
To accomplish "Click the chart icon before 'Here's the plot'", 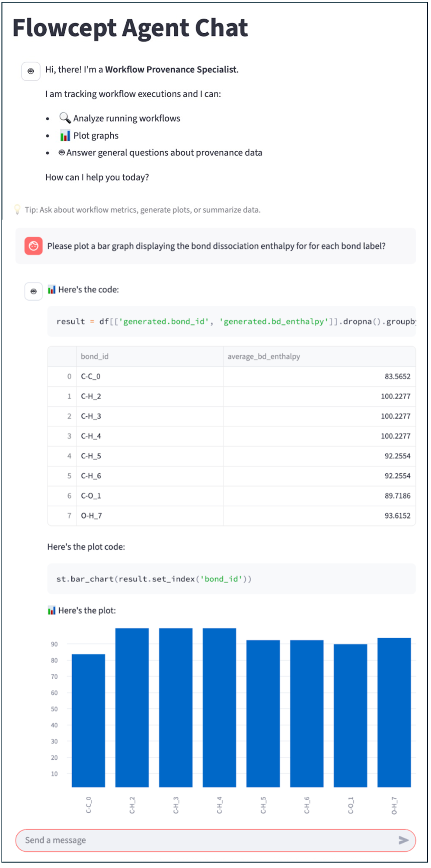I will pos(51,610).
